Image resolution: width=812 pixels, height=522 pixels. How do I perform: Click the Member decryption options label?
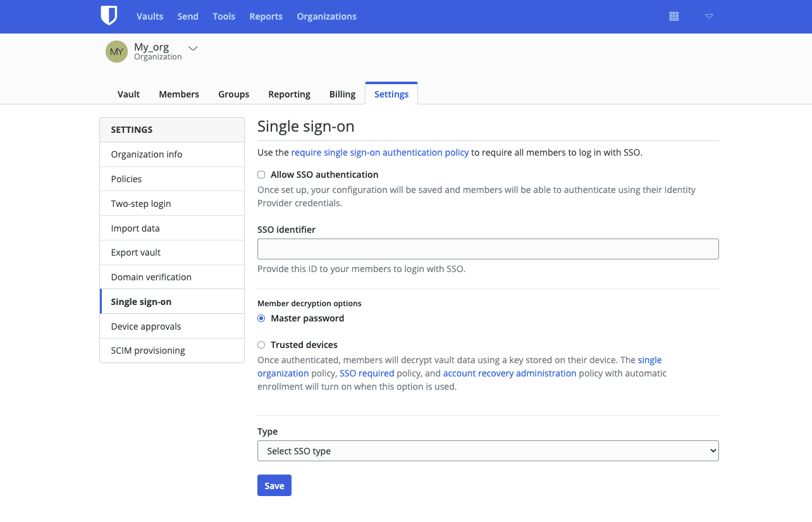point(309,304)
